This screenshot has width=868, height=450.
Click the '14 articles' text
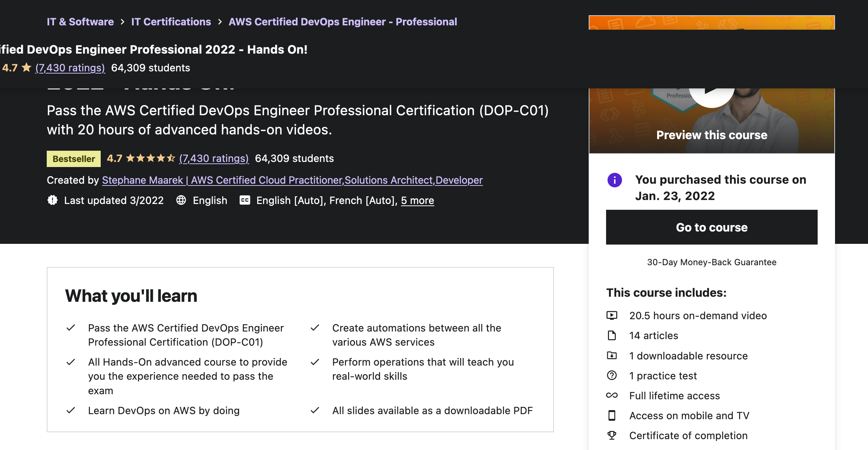click(x=654, y=336)
